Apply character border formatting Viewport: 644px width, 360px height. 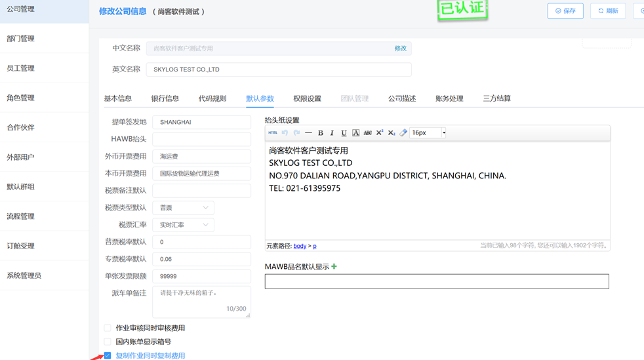(x=355, y=132)
